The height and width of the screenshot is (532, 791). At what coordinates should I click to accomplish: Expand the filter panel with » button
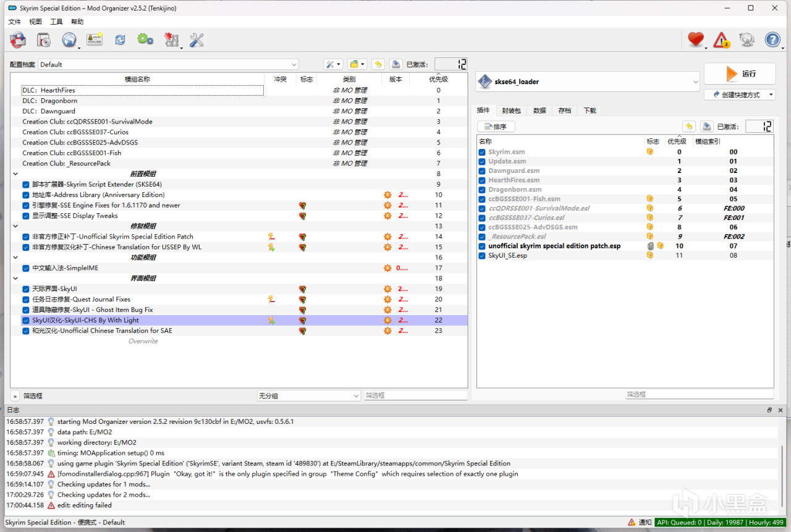15,395
